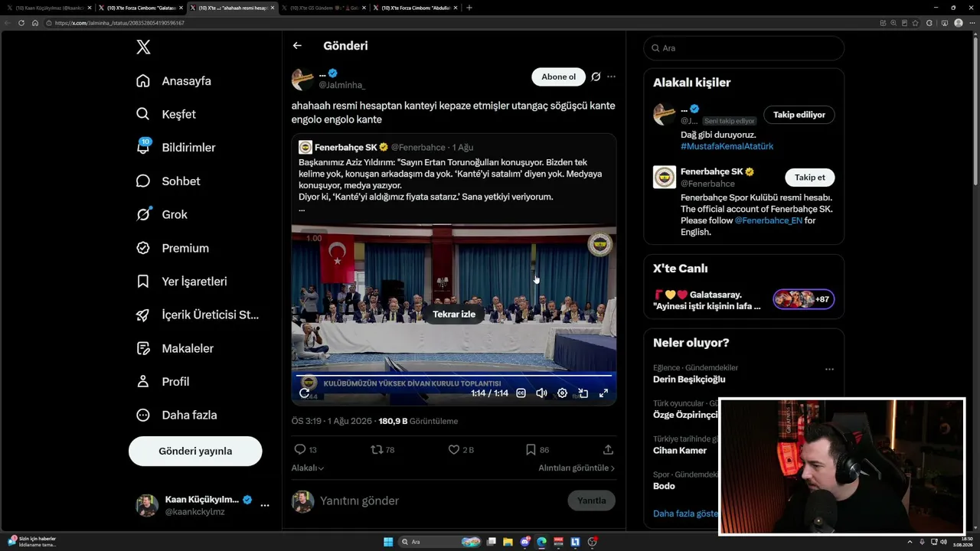
Task: Open File Explorer from the taskbar
Action: (508, 542)
